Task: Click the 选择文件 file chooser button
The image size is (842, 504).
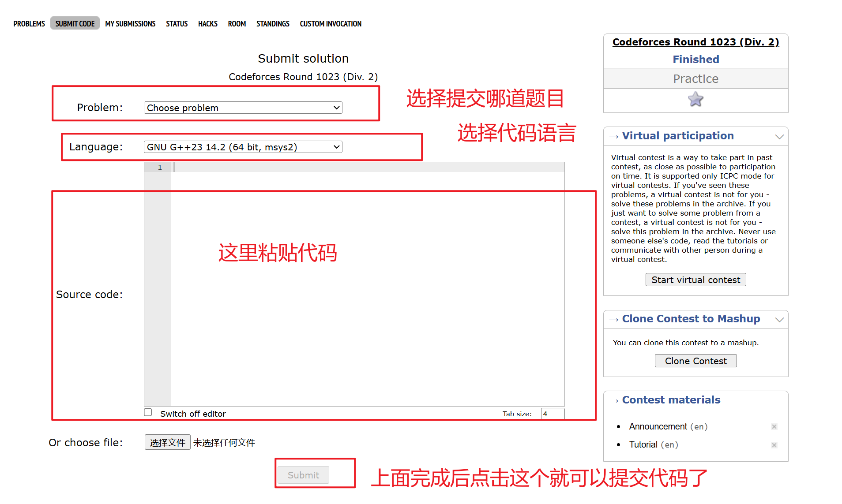Action: click(x=167, y=442)
